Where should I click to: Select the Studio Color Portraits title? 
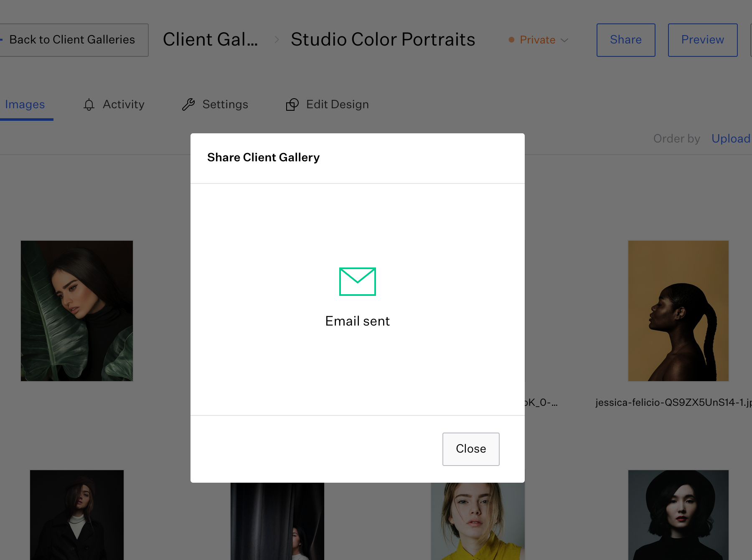(x=383, y=40)
